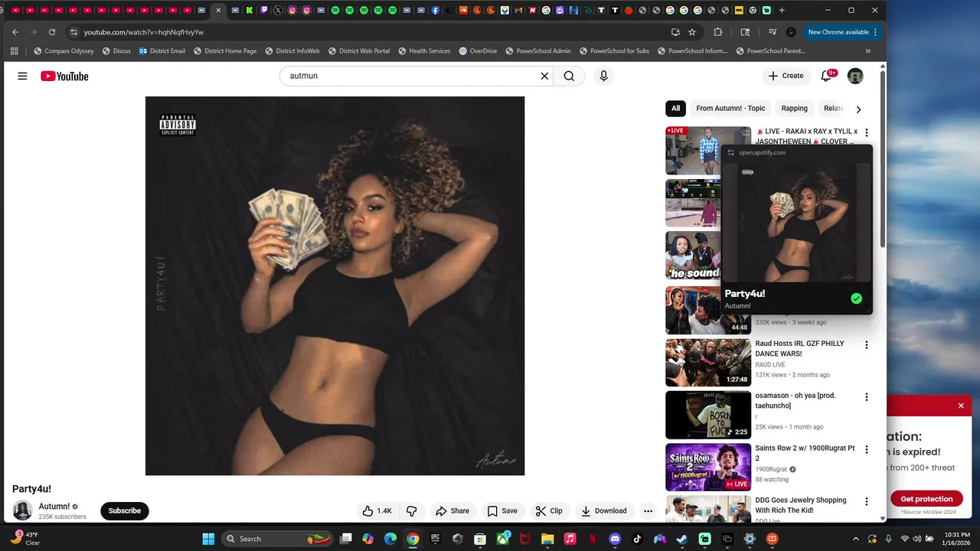
Task: Click Get protection in McAfee popup
Action: tap(926, 499)
